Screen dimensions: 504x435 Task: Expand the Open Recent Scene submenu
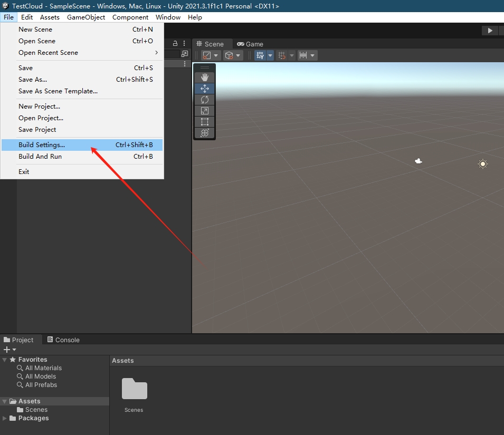82,53
